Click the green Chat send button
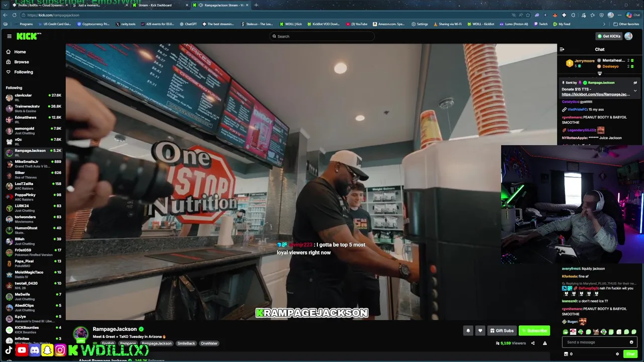The height and width of the screenshot is (362, 644). pos(630,354)
